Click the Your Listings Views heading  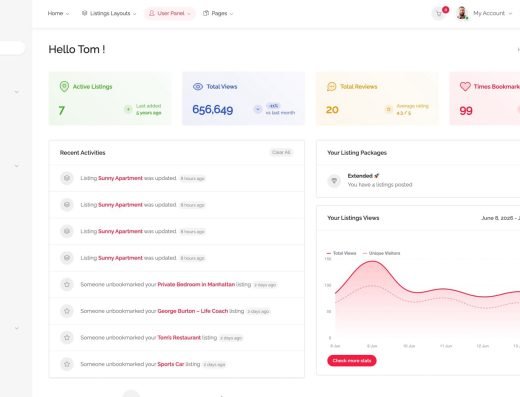click(x=353, y=218)
